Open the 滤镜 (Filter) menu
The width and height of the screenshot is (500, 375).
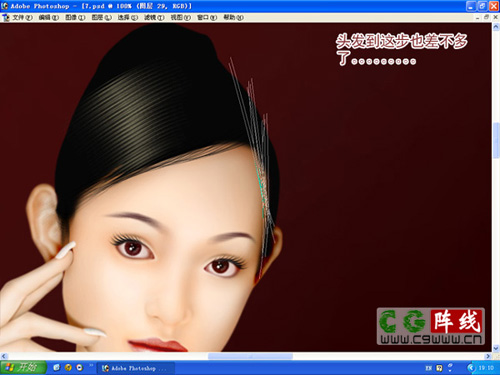tap(154, 17)
